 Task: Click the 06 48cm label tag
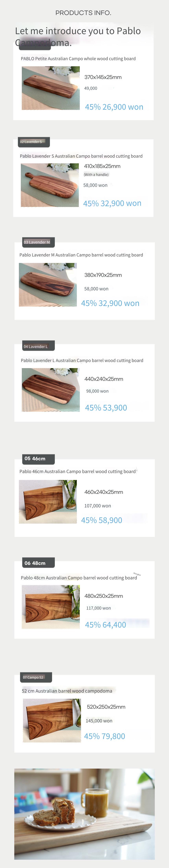39,563
